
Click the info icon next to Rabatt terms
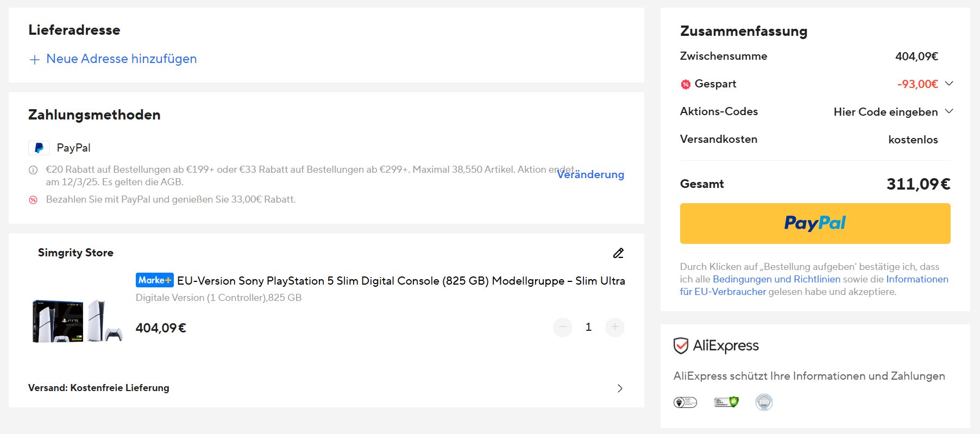pos(33,170)
